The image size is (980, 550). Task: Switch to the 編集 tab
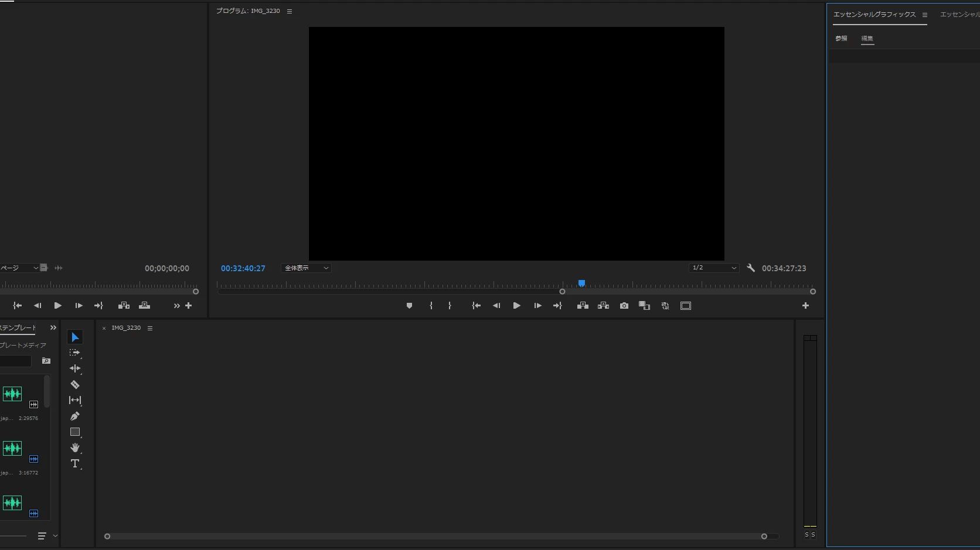(x=867, y=39)
